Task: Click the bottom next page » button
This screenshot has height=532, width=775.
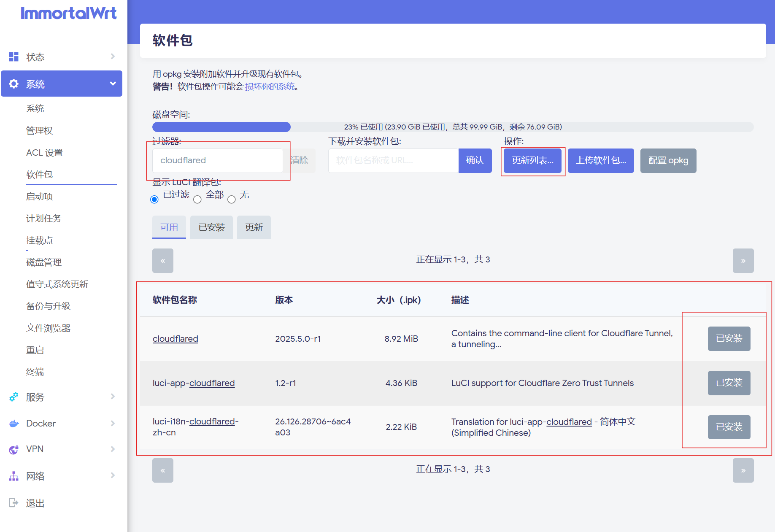Action: point(743,470)
